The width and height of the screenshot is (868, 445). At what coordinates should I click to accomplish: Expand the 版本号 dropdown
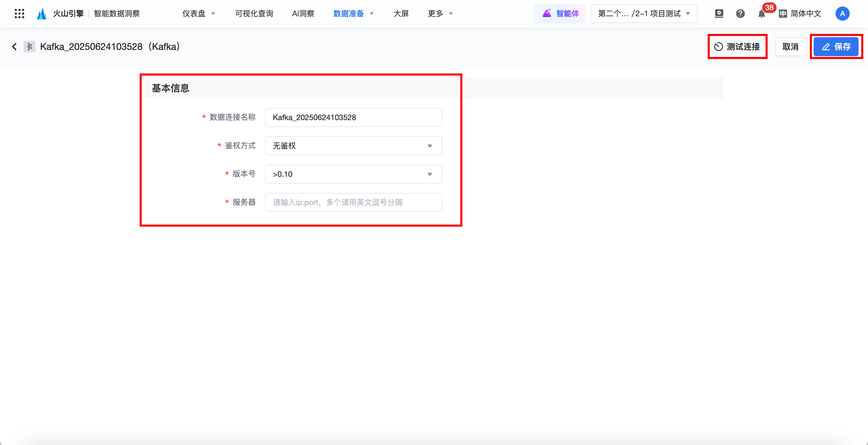[x=353, y=174]
